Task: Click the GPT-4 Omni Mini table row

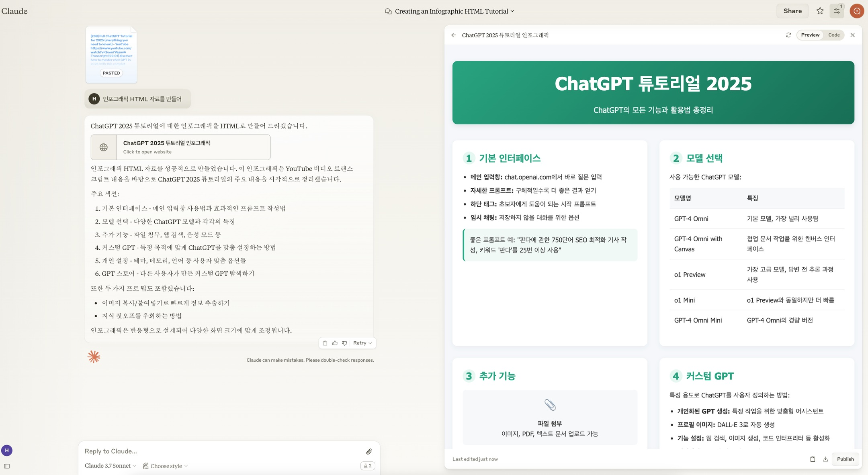Action: tap(757, 320)
